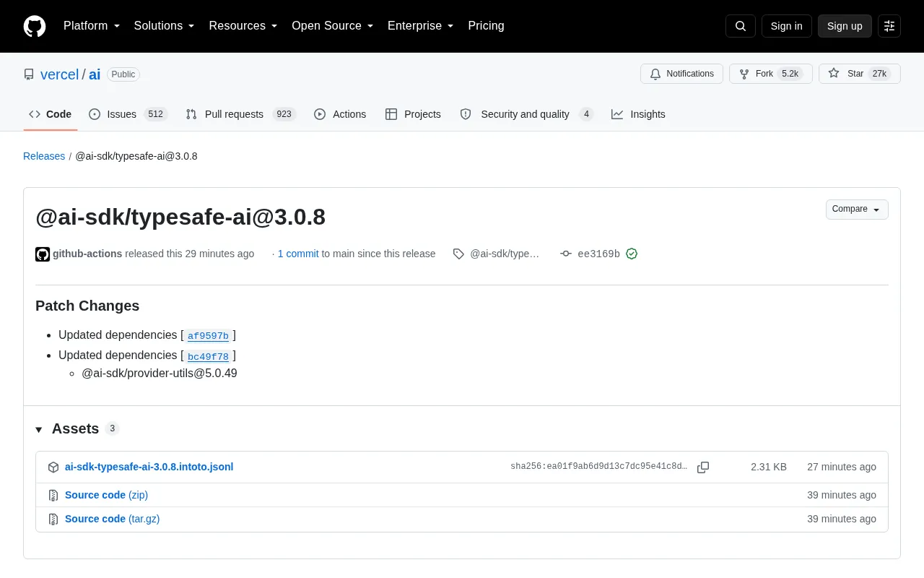Image resolution: width=924 pixels, height=578 pixels.
Task: Expand the Enterprise menu
Action: pyautogui.click(x=421, y=26)
